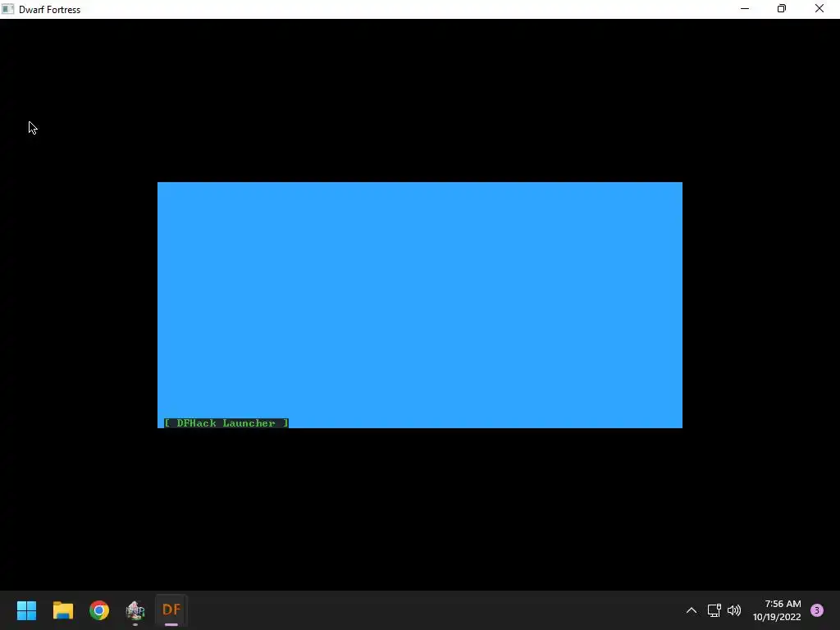Image resolution: width=840 pixels, height=630 pixels.
Task: Select the DF taskbar icon
Action: coord(171,609)
